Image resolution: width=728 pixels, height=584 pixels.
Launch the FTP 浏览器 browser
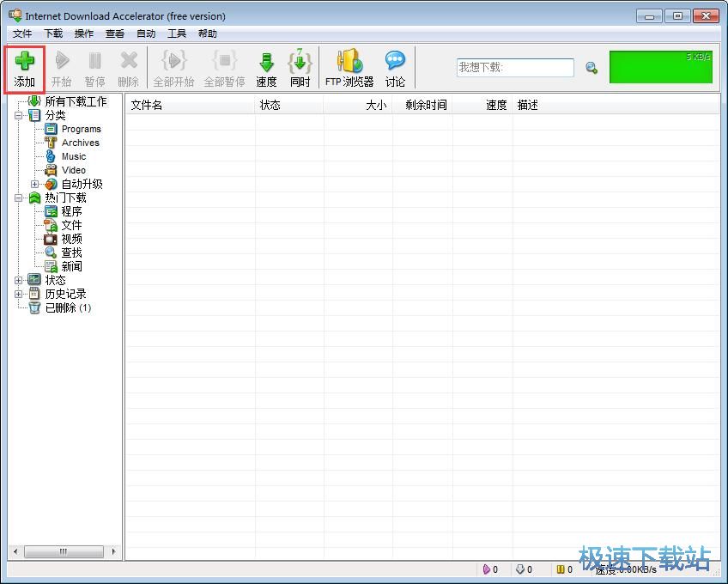point(349,70)
